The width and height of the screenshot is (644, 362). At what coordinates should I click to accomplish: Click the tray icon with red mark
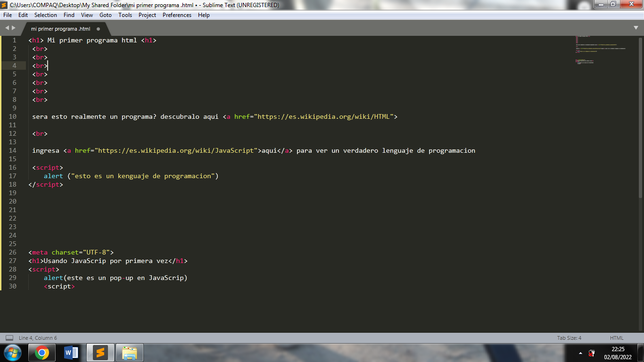coord(592,353)
